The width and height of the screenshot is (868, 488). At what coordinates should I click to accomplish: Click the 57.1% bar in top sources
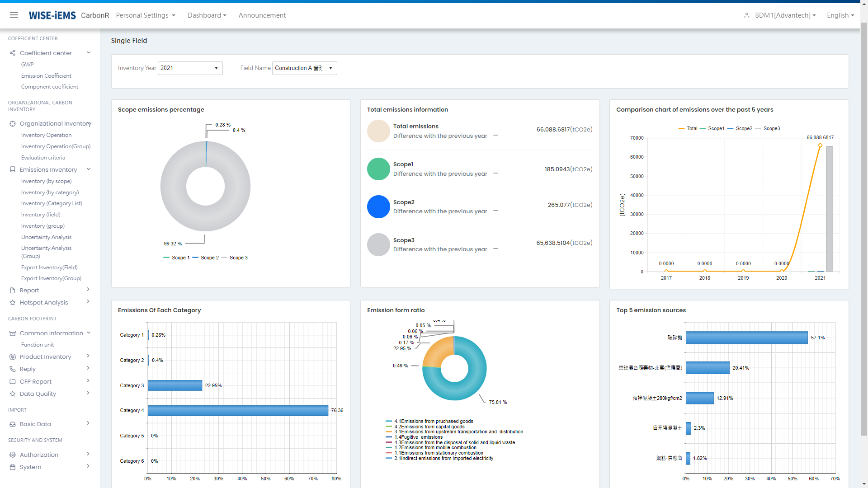click(746, 338)
